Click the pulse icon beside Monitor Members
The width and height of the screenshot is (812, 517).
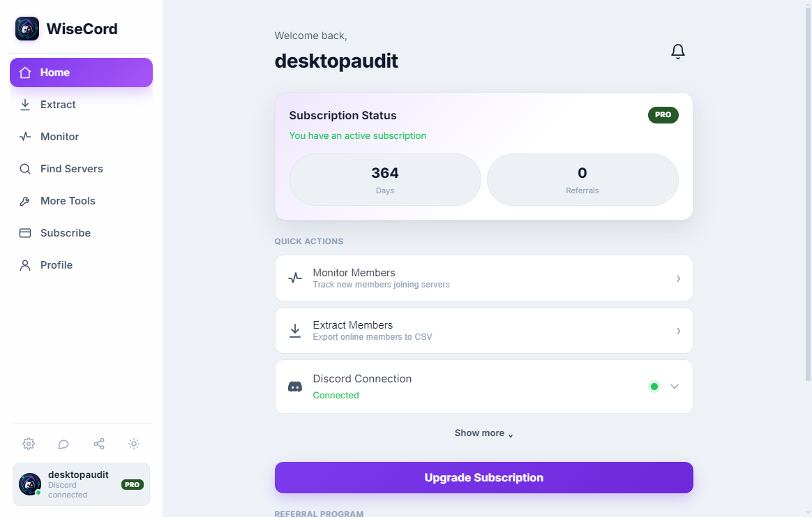tap(295, 278)
